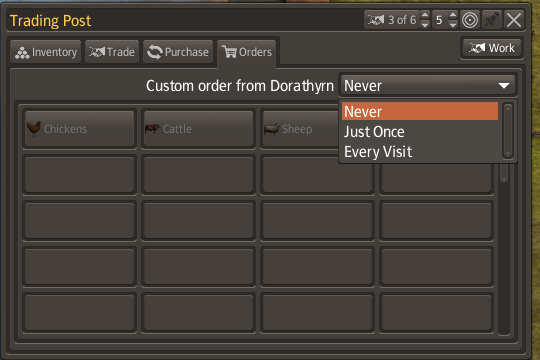The width and height of the screenshot is (540, 360).
Task: Click the "Custom order from Dorathyrn" label
Action: click(240, 86)
